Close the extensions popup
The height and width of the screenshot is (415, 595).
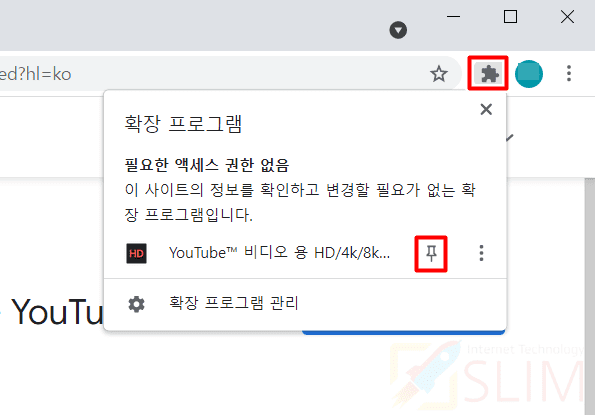486,109
